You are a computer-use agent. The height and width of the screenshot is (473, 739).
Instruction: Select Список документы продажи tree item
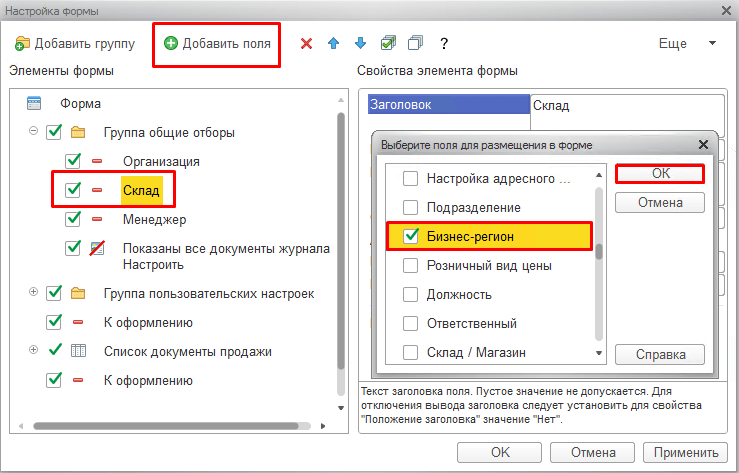188,351
